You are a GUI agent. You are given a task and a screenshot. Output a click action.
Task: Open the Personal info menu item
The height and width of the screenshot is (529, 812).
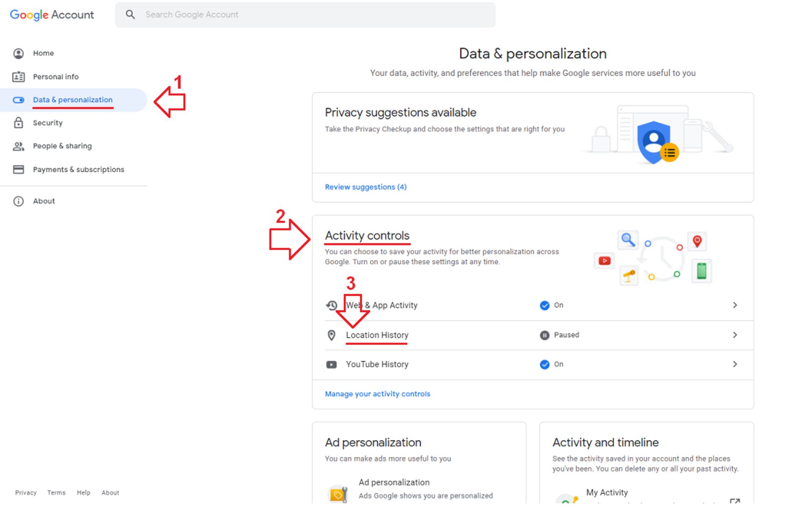point(56,77)
